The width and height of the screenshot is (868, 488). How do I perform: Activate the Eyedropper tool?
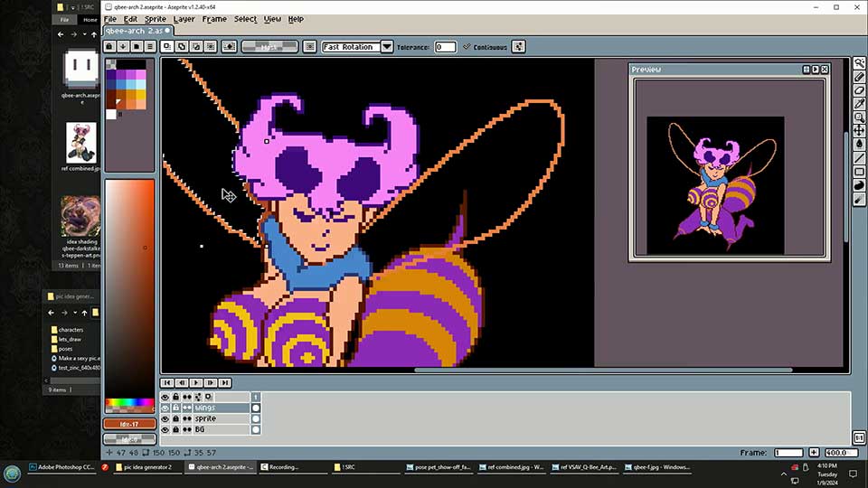(x=860, y=104)
